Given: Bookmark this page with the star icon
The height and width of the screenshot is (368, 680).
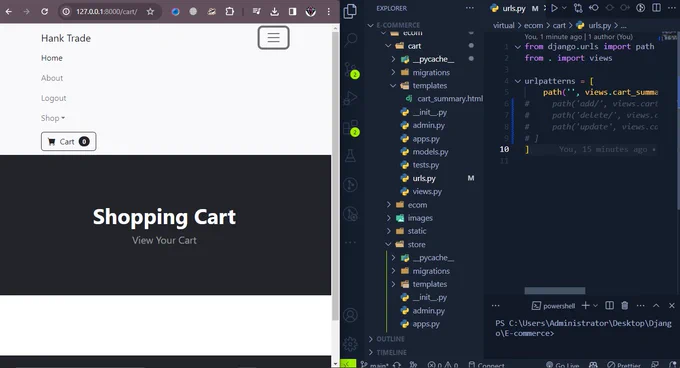Looking at the screenshot, I should [x=150, y=12].
